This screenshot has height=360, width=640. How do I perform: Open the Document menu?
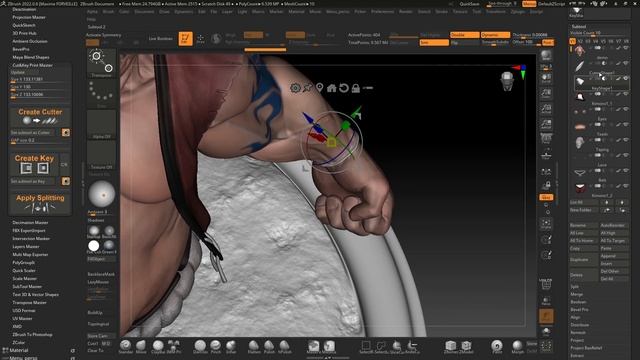click(144, 11)
